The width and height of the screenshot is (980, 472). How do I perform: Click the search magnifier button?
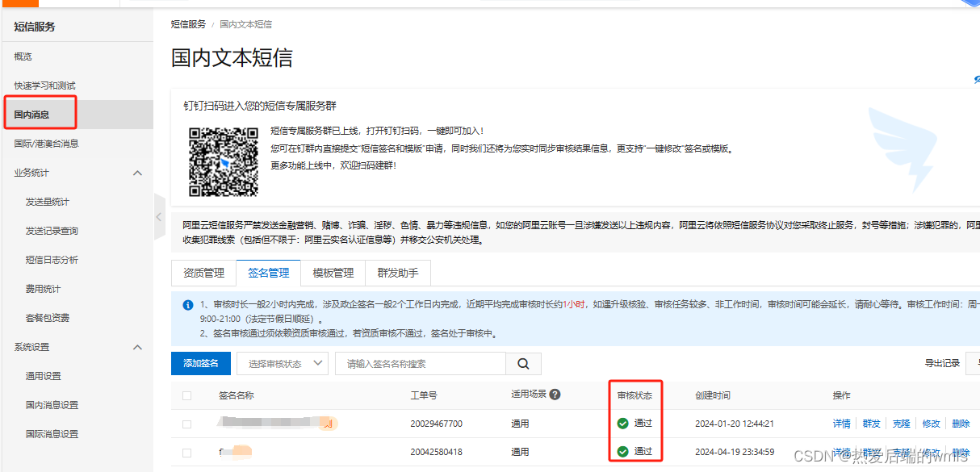(523, 364)
